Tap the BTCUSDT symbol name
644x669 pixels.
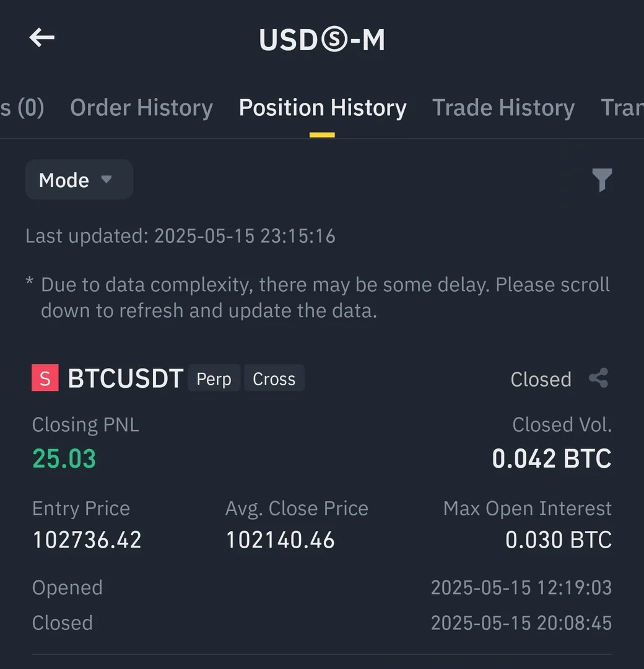click(x=126, y=378)
